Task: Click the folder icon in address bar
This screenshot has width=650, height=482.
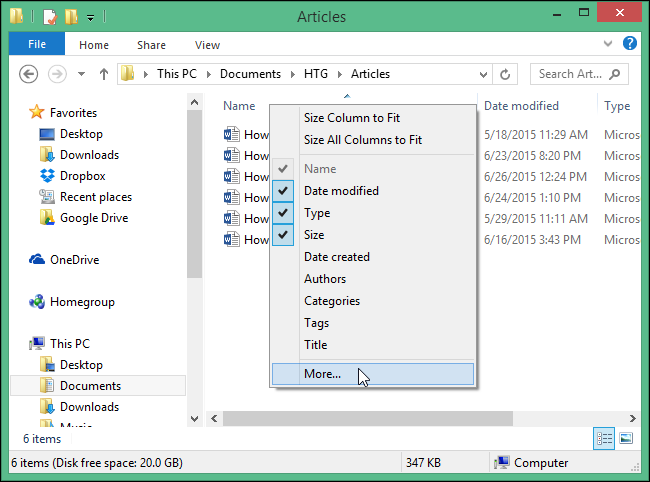Action: pyautogui.click(x=128, y=74)
